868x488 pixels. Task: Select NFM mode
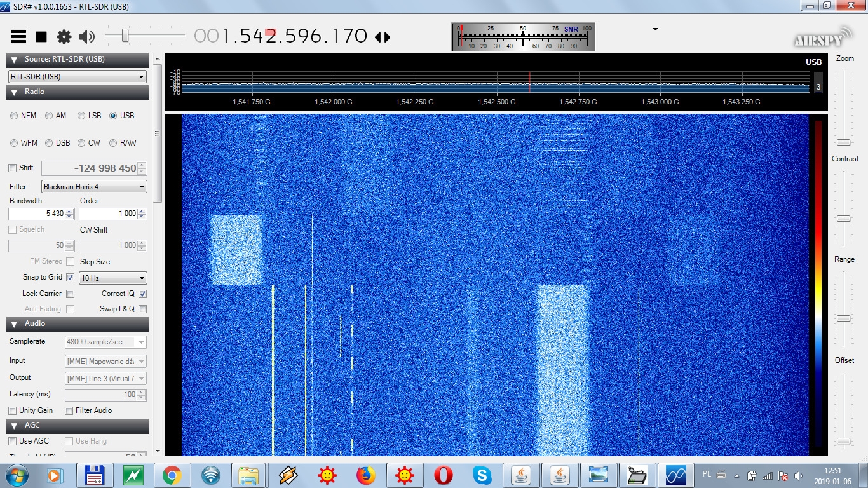coord(14,116)
